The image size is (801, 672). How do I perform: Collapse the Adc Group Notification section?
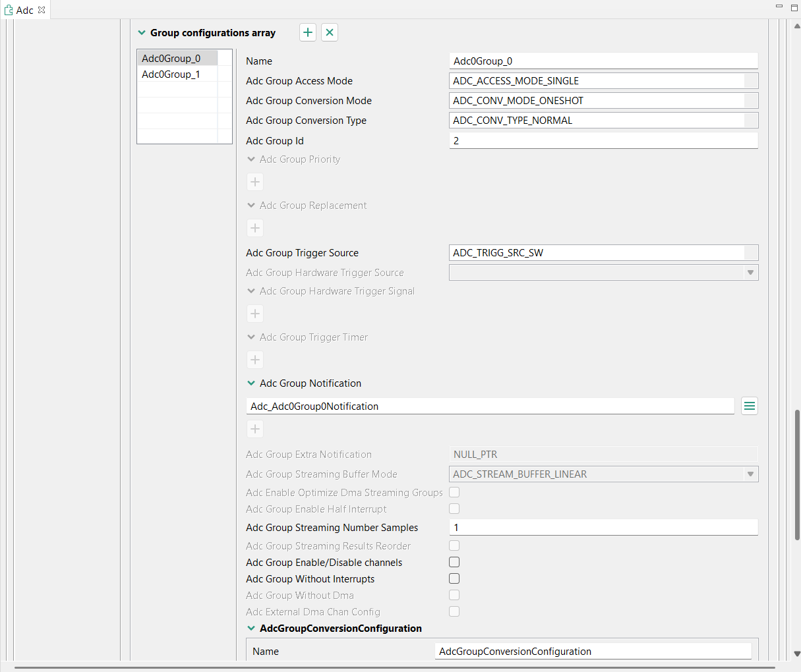tap(251, 383)
